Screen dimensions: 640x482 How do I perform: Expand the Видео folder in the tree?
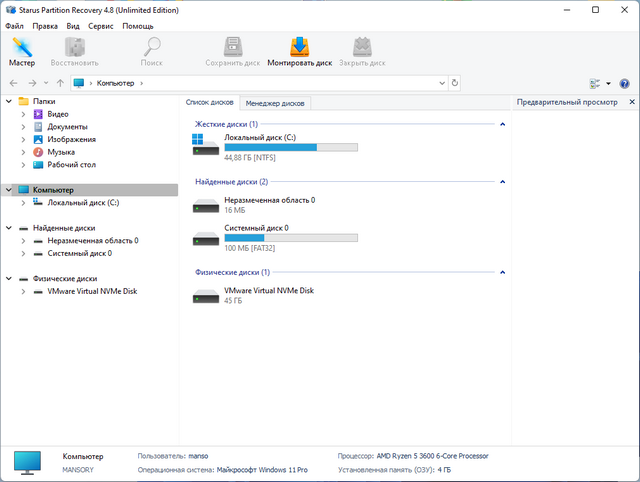click(24, 114)
